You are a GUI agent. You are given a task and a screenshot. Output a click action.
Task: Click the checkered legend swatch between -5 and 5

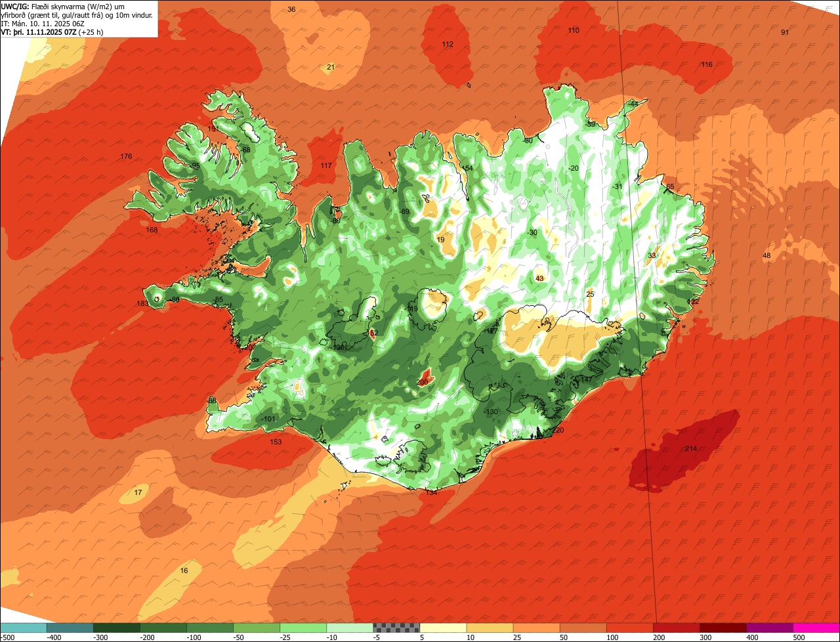pyautogui.click(x=396, y=628)
